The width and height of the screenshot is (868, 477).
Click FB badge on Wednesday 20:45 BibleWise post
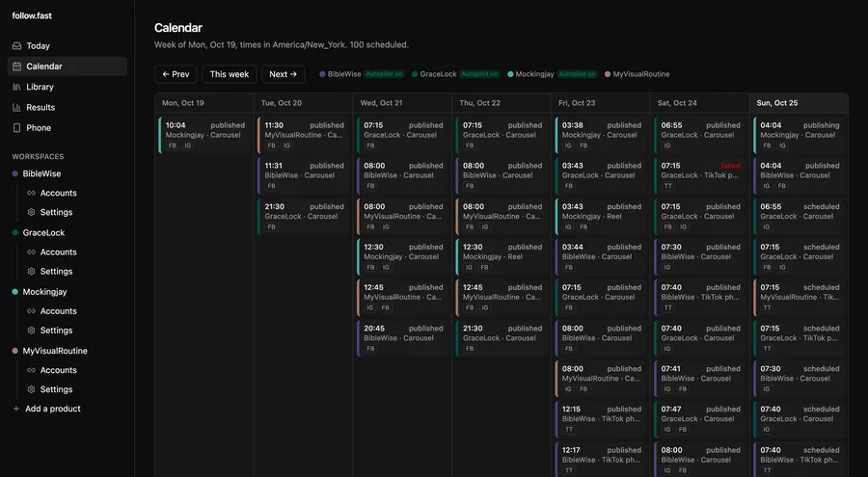pyautogui.click(x=370, y=349)
